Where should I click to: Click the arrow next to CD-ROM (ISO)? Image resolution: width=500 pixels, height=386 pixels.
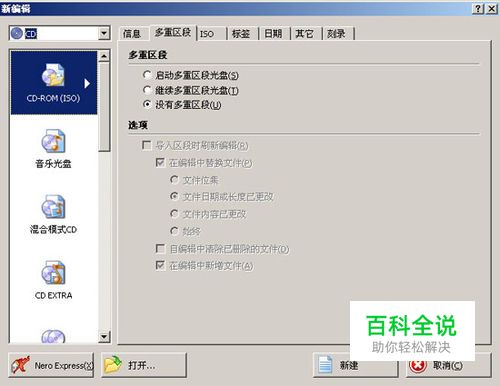[87, 83]
